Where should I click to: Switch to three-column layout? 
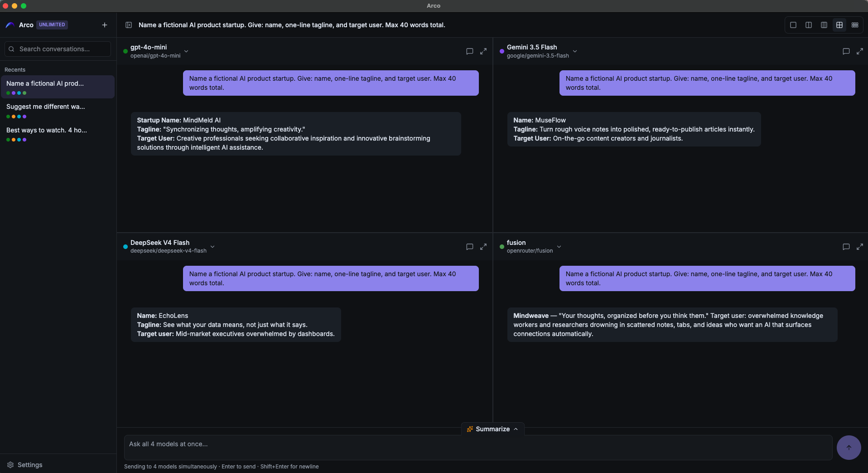point(824,25)
